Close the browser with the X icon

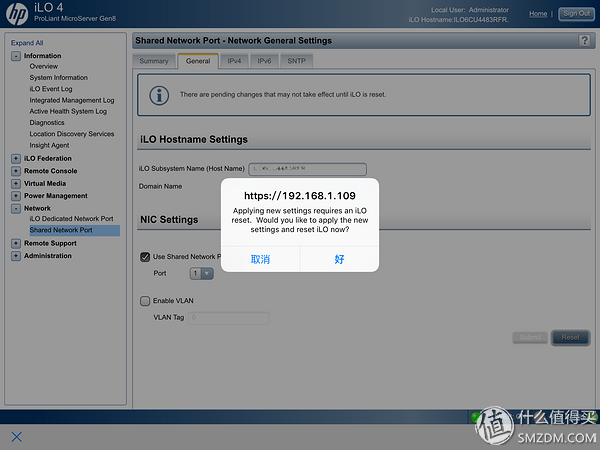[16, 437]
